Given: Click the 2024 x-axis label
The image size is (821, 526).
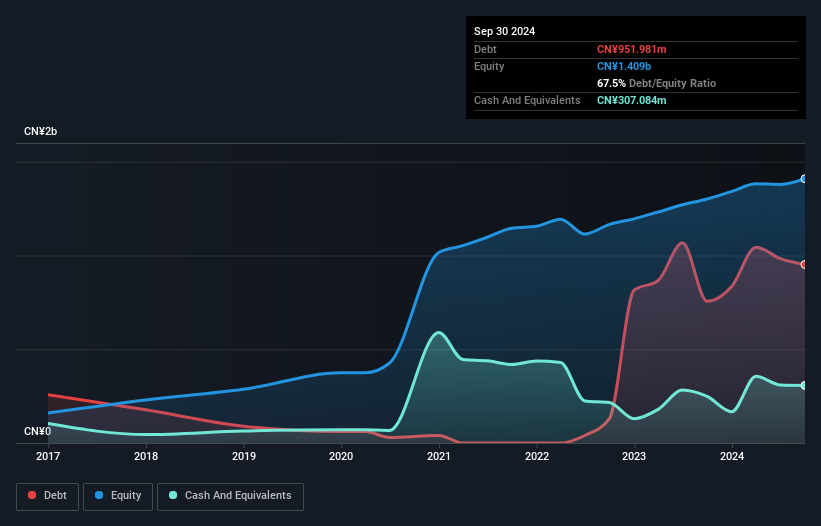Looking at the screenshot, I should pos(732,456).
